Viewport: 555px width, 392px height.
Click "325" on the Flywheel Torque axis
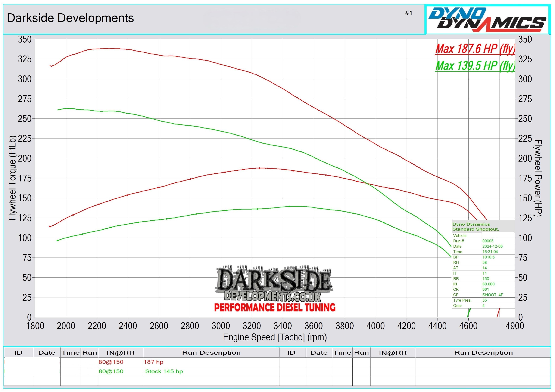point(25,59)
